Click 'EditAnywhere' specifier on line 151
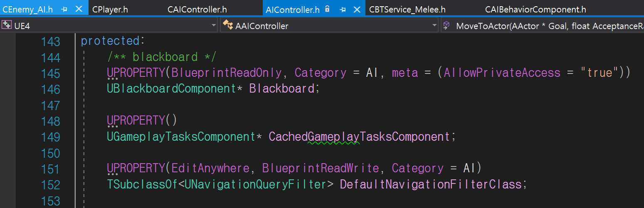Image resolution: width=644 pixels, height=208 pixels. [x=210, y=168]
